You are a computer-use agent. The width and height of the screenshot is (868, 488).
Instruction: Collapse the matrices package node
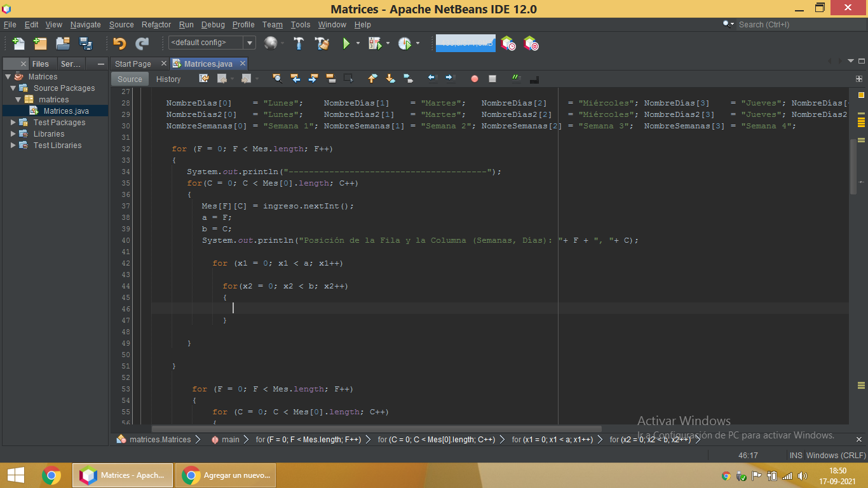pyautogui.click(x=18, y=99)
